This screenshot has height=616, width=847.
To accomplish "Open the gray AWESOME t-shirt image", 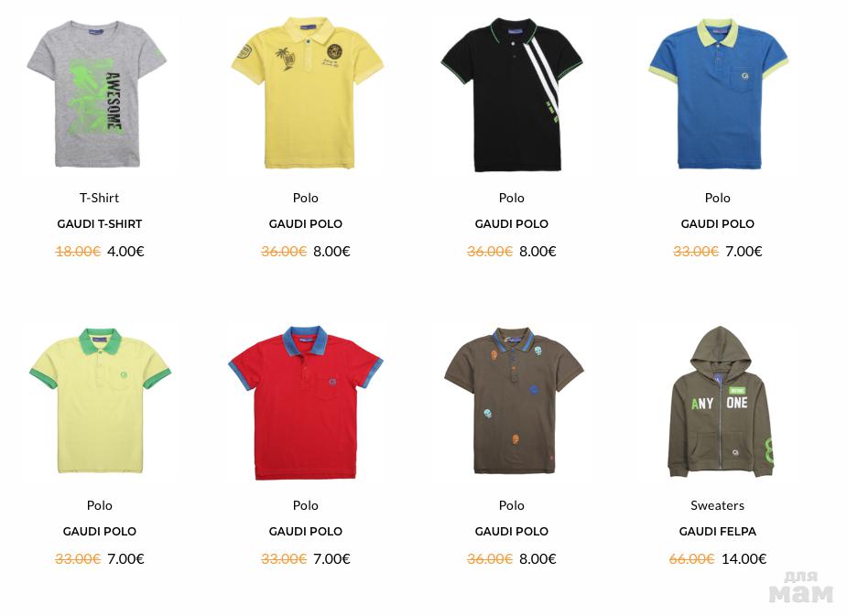I will point(97,94).
